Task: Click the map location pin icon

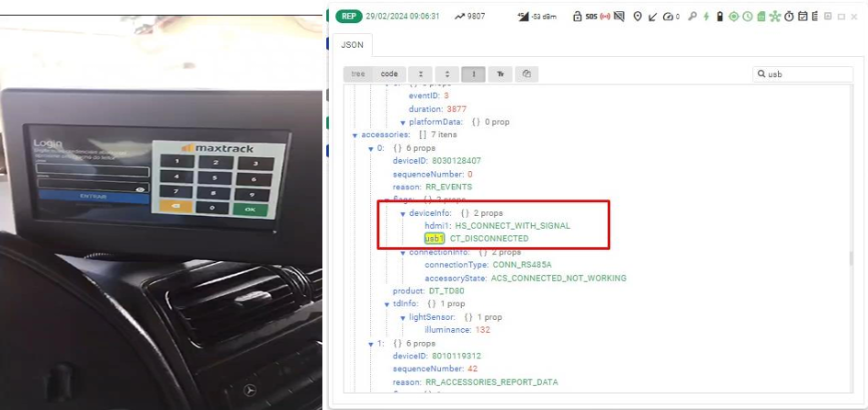Action: coord(637,17)
